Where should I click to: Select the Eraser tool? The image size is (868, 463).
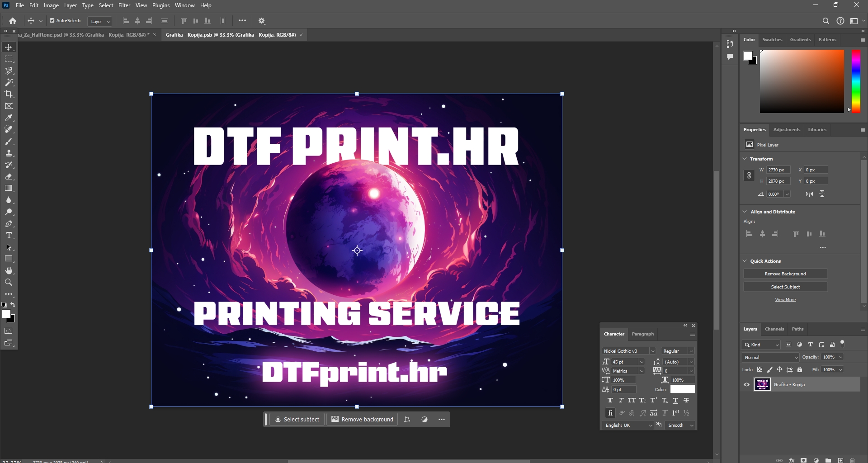[x=9, y=176]
